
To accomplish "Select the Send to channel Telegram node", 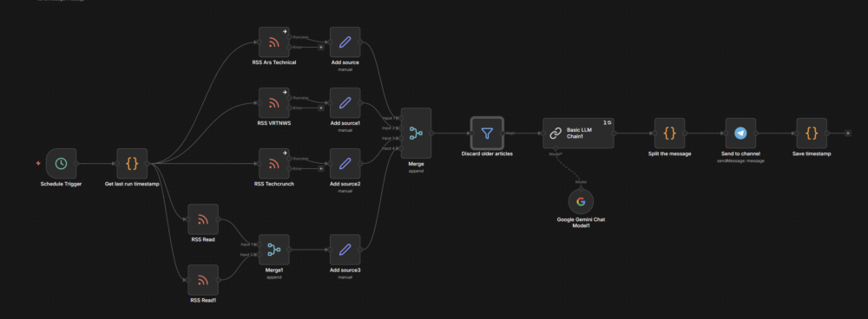I will coord(740,133).
